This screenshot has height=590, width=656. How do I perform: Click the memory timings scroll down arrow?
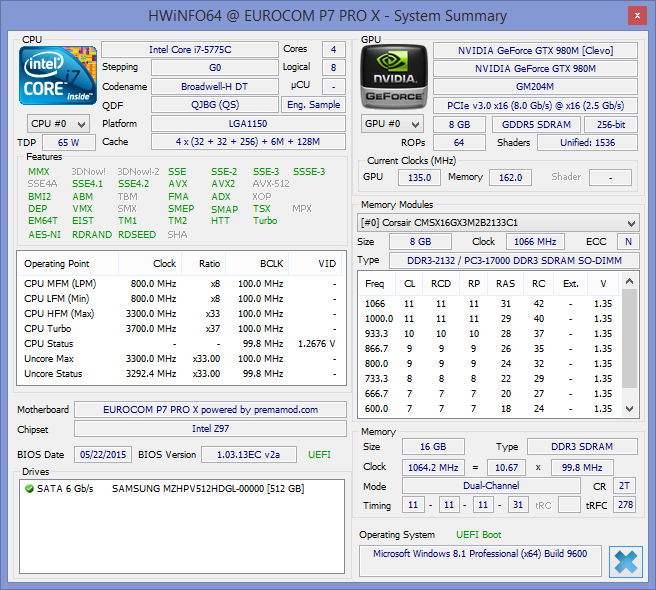[629, 408]
